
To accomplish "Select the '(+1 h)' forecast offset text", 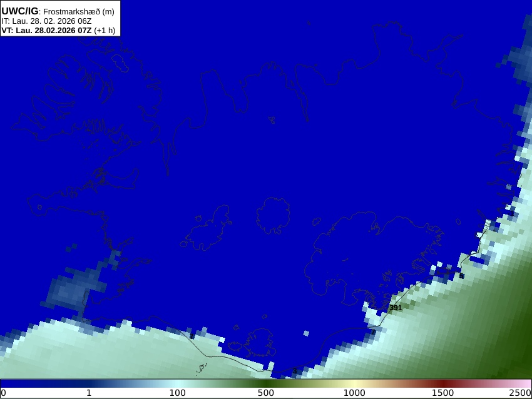I will [x=105, y=30].
